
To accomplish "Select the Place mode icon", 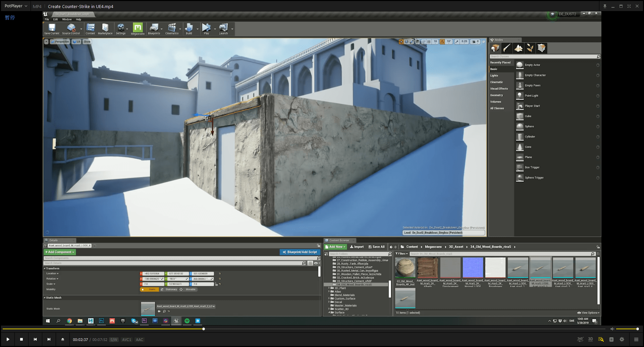I will pos(495,48).
